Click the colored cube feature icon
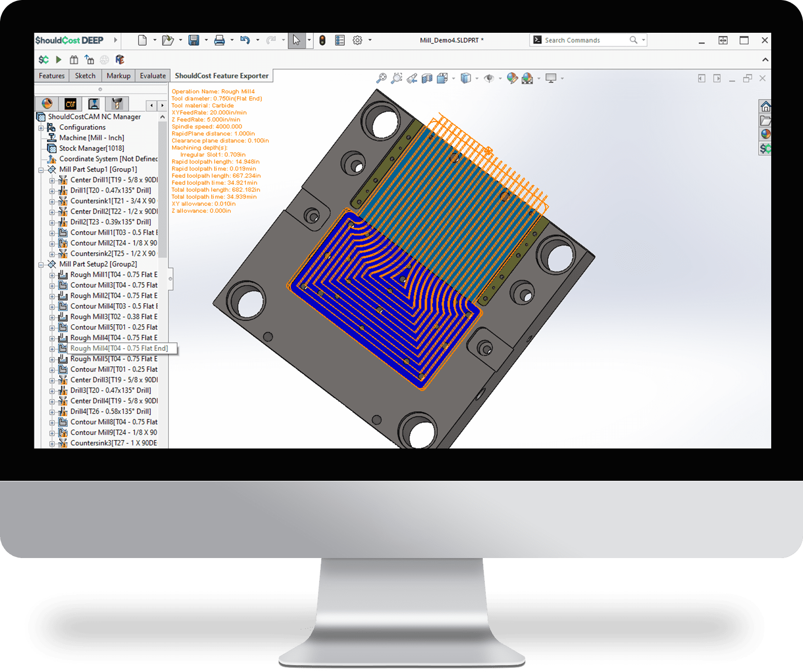Viewport: 803px width, 672px height. pyautogui.click(x=120, y=60)
